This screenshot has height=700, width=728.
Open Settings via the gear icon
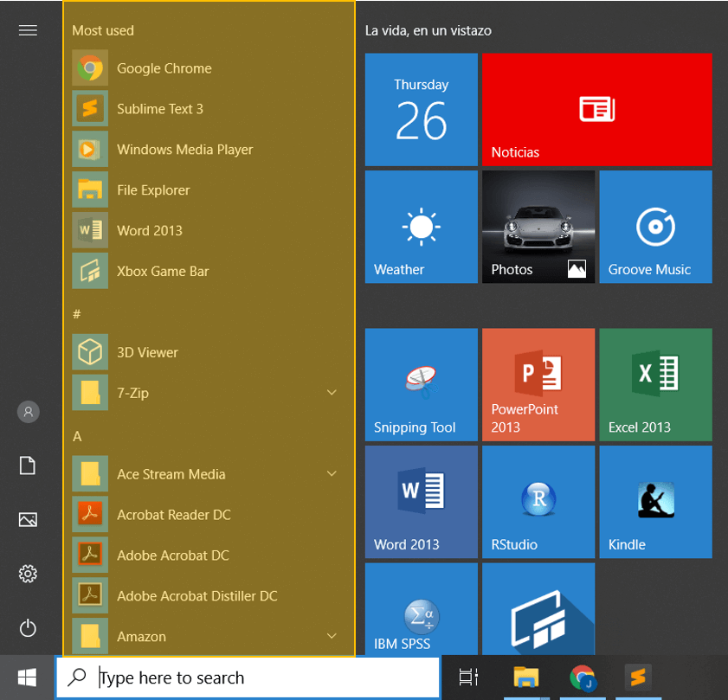click(28, 574)
